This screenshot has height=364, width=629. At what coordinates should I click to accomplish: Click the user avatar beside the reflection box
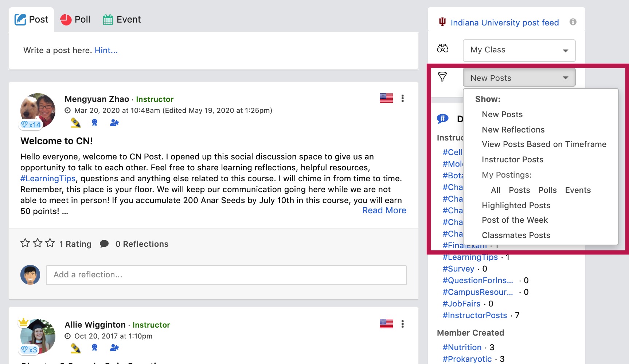pyautogui.click(x=30, y=275)
